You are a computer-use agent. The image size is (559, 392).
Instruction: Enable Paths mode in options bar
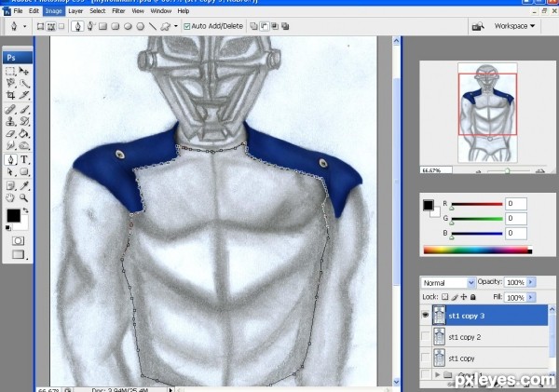tap(51, 26)
